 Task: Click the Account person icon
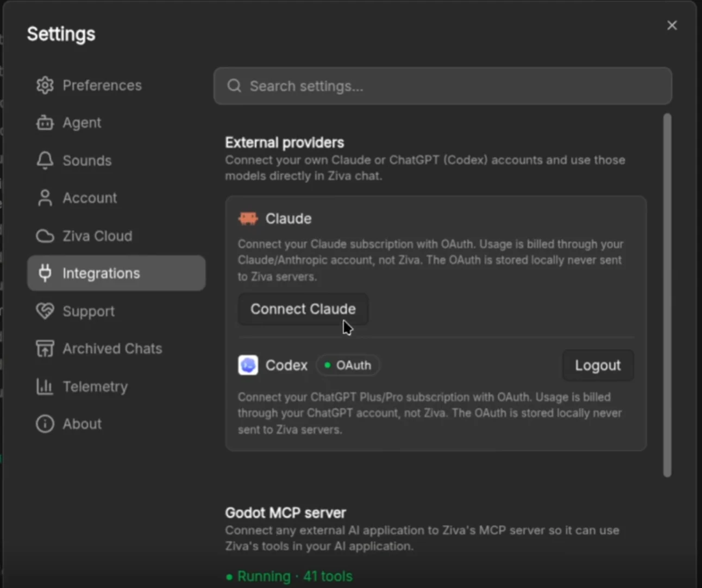(x=45, y=198)
